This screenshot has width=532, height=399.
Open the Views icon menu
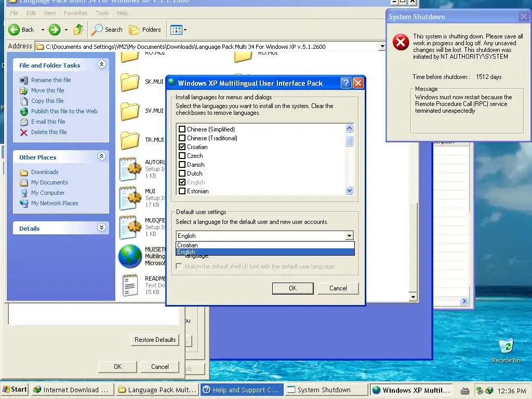point(177,30)
